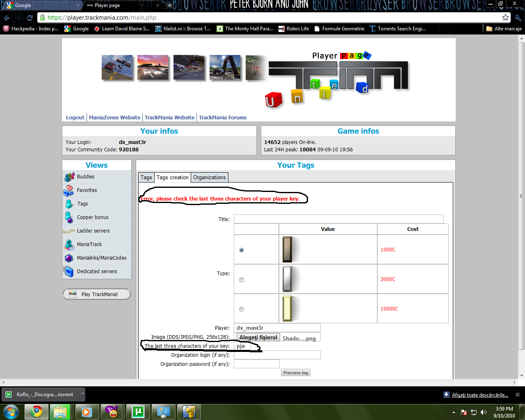Open the Torrents Search Engine bookmark
The image size is (525, 420).
tap(397, 29)
